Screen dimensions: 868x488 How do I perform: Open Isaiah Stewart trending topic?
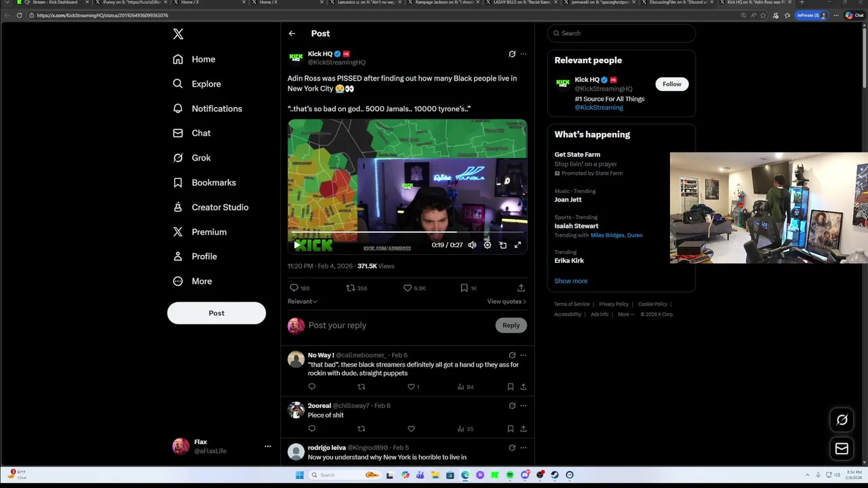576,226
